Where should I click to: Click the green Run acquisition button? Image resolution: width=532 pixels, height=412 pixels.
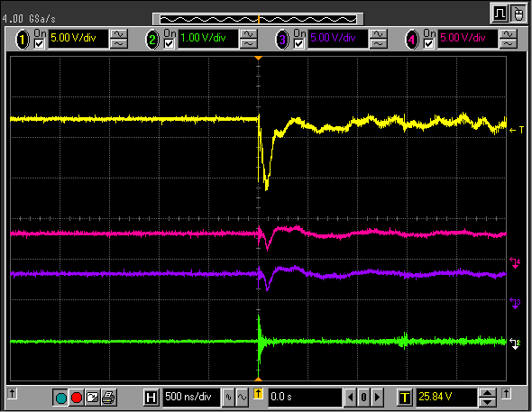coord(61,398)
